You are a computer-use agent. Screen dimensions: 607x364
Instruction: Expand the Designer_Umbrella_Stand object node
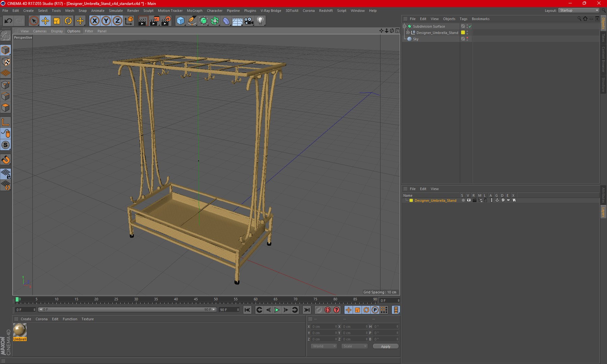(x=408, y=33)
